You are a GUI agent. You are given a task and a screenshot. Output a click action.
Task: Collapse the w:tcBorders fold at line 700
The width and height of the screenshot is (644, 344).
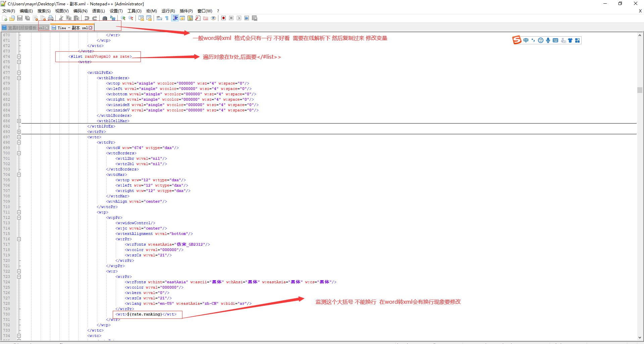(19, 153)
